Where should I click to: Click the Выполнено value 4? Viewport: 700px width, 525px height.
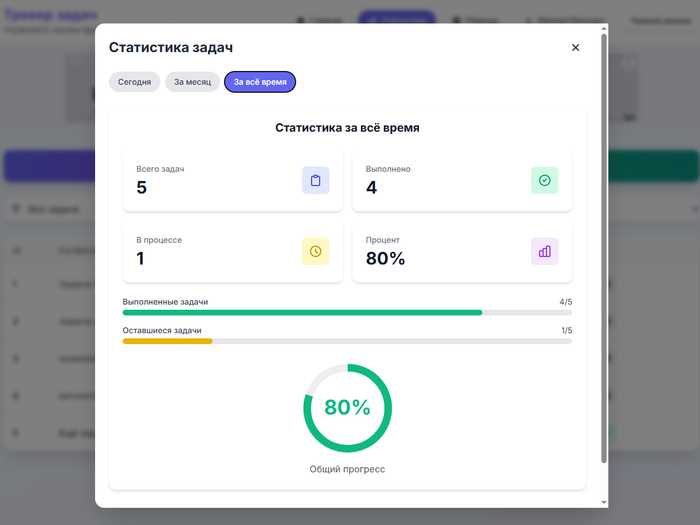click(x=371, y=188)
